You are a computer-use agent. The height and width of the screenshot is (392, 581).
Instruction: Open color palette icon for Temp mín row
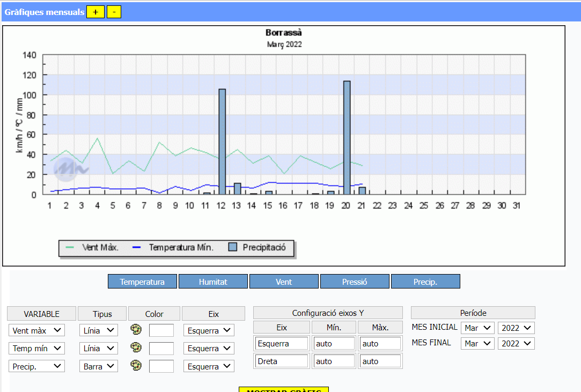[x=136, y=347]
